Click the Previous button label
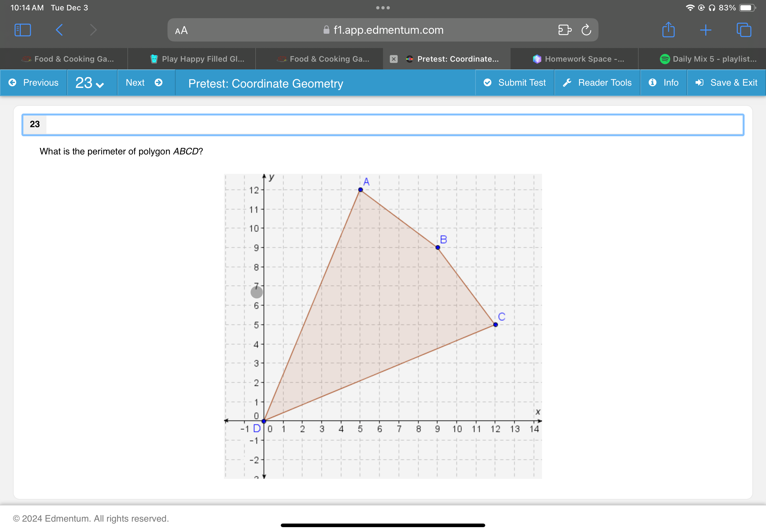The height and width of the screenshot is (532, 766). coord(41,83)
